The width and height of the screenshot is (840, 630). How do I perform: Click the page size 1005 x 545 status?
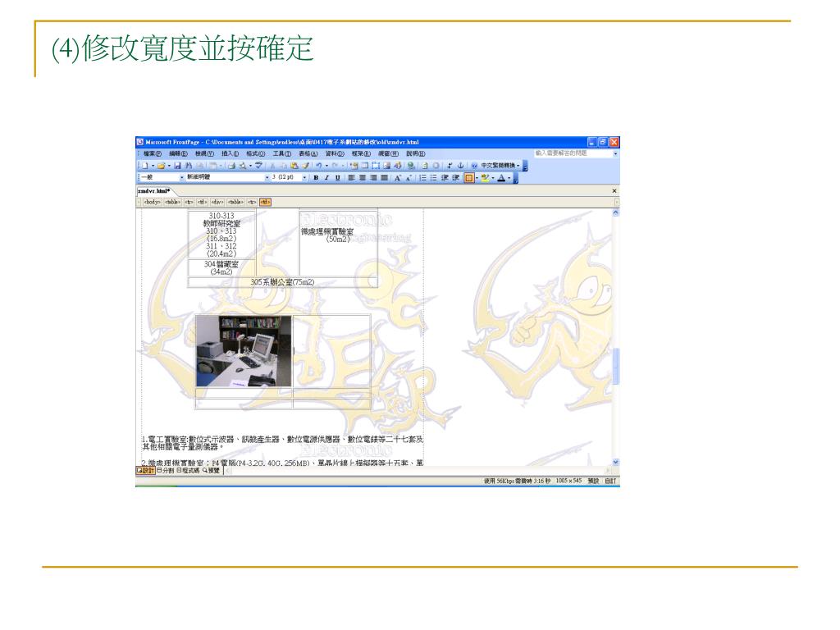(568, 481)
